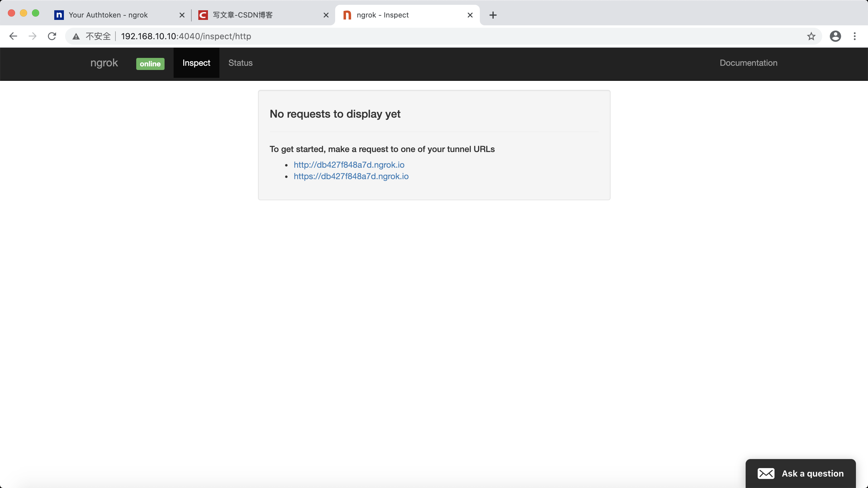Close the Your Authtoken - ngrok tab
Viewport: 868px width, 488px height.
(182, 15)
